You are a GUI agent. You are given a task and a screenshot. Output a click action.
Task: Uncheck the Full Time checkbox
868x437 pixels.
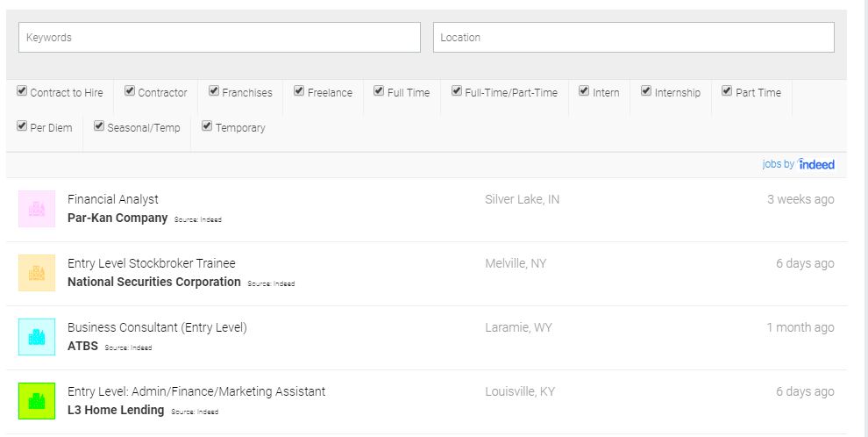379,91
